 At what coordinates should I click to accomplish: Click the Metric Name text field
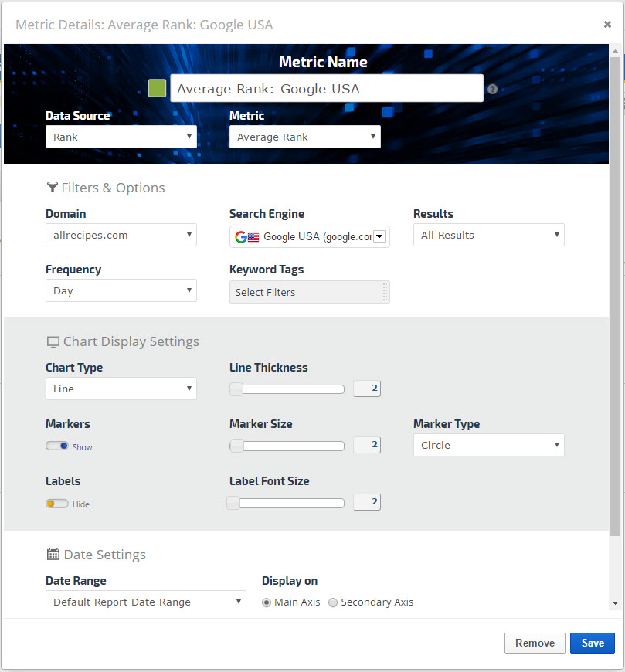(x=326, y=89)
